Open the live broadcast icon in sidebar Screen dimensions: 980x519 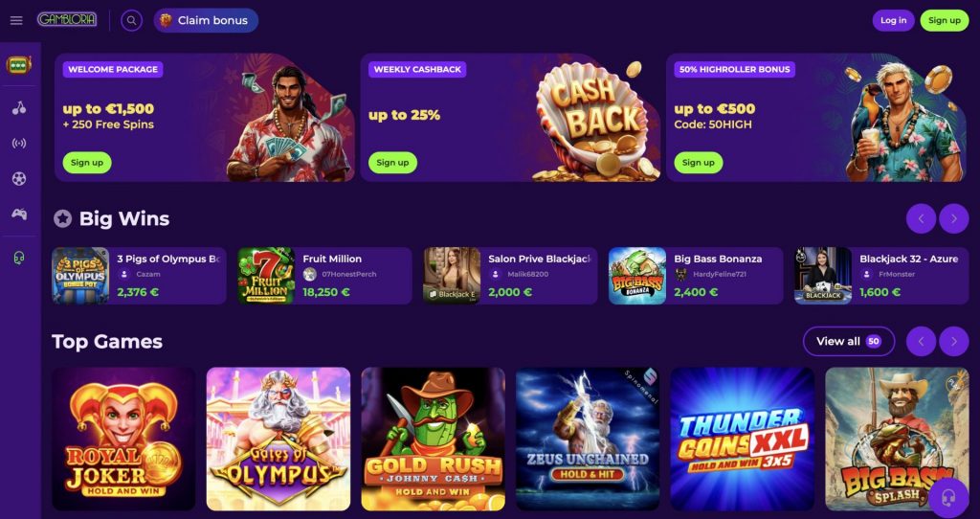pos(19,144)
